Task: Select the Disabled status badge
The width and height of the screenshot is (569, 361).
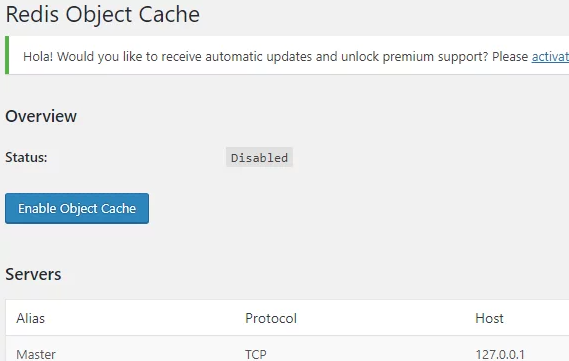Action: tap(259, 157)
